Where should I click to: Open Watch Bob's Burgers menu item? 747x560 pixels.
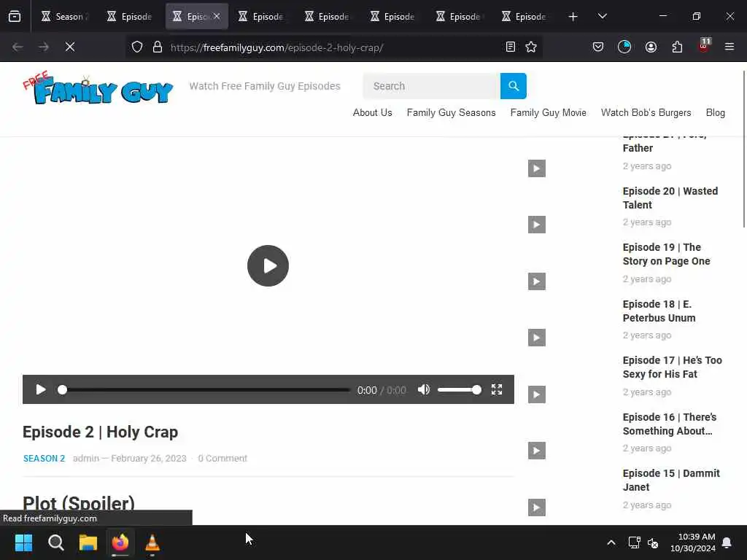click(646, 113)
